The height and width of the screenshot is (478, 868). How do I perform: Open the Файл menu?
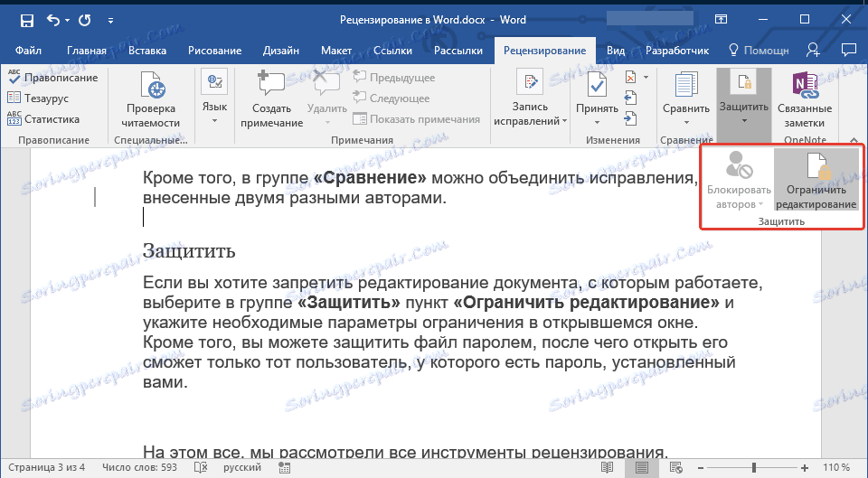point(28,51)
